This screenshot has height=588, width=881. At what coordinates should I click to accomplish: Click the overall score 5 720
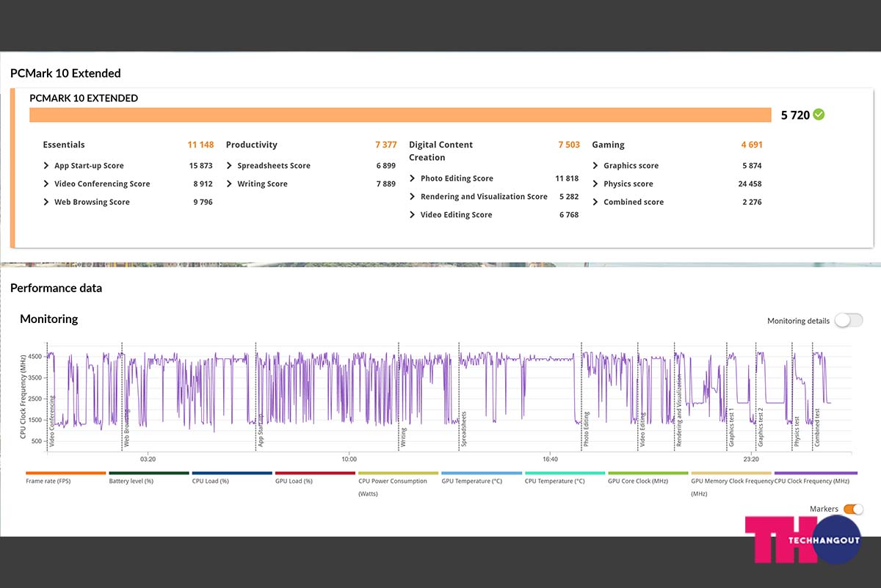pos(795,115)
